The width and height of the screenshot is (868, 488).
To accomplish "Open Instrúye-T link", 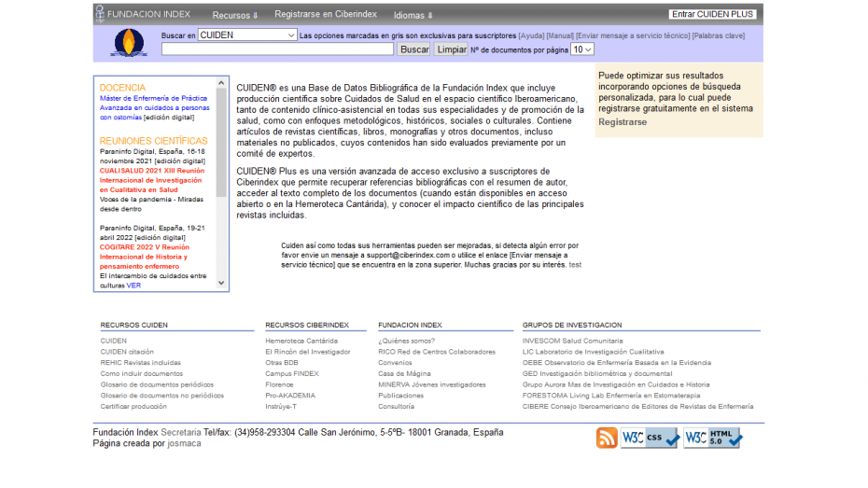I will (281, 407).
